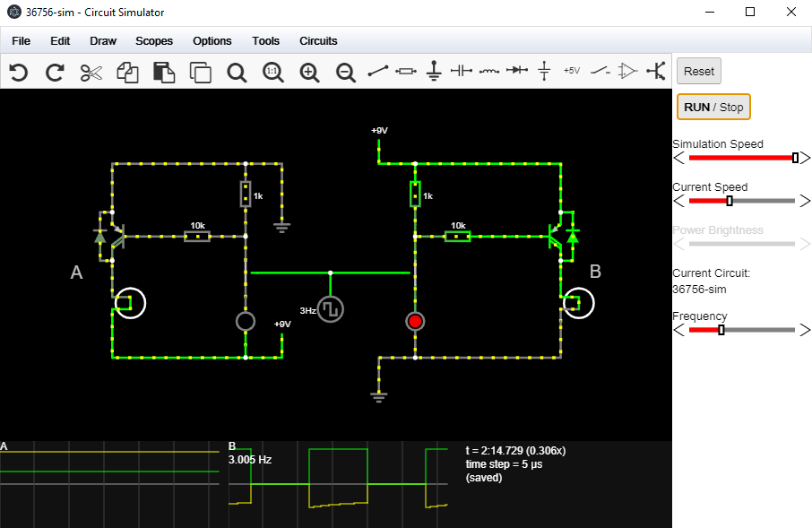Screen dimensions: 812x528
Task: Open the Circuits menu
Action: coord(318,41)
